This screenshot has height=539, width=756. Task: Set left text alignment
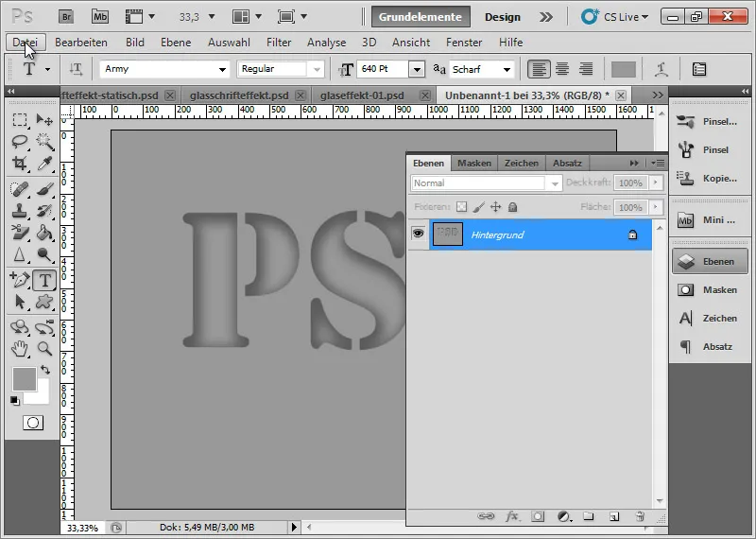539,69
